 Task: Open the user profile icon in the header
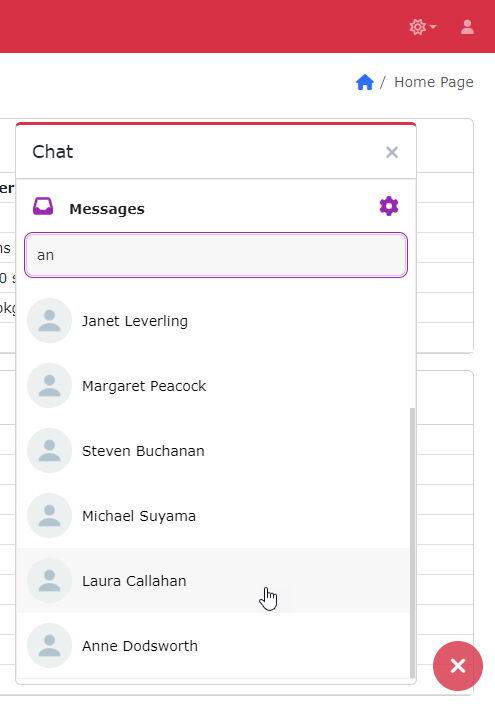click(467, 27)
